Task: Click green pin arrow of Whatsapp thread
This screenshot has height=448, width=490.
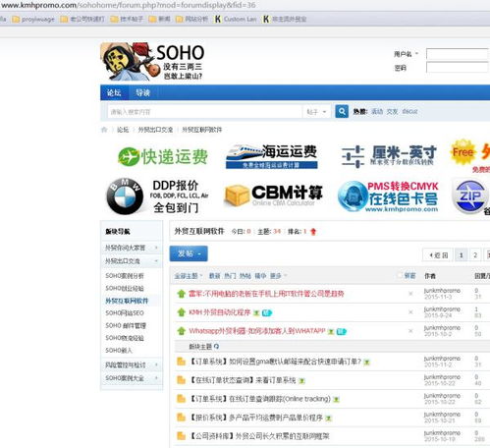Action: (x=182, y=331)
